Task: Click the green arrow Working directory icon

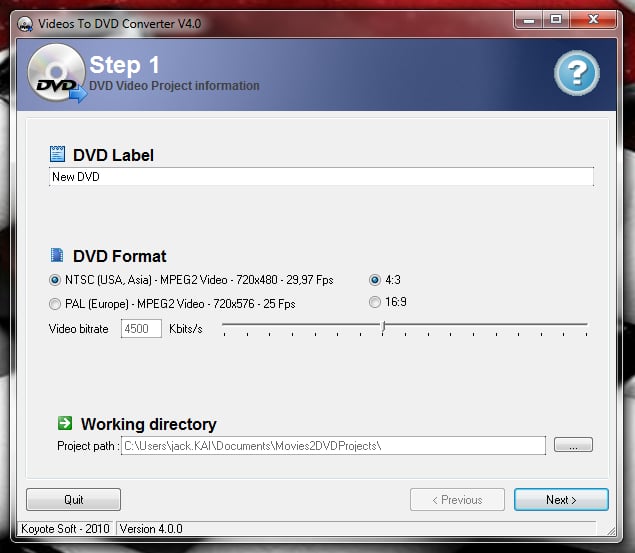Action: [x=65, y=423]
